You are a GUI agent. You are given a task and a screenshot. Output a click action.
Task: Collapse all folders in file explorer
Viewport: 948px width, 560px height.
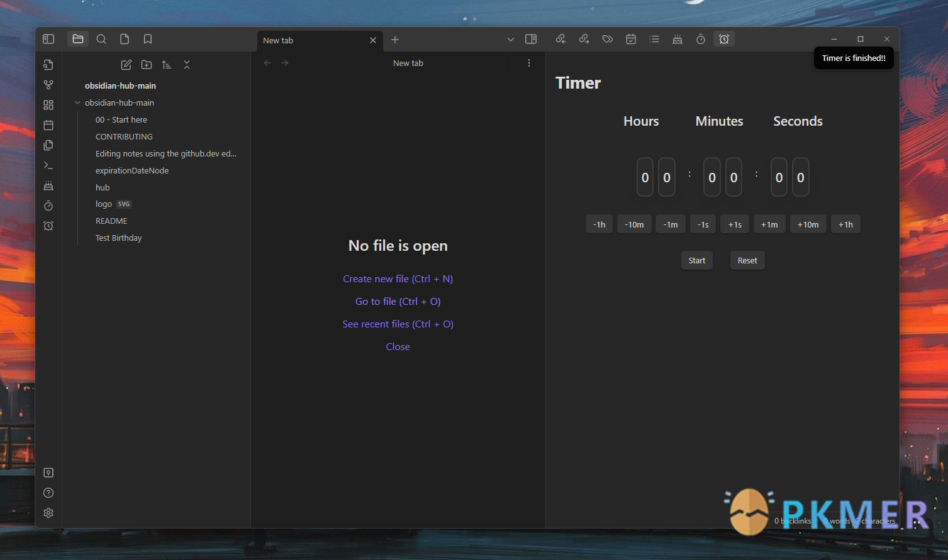coord(187,65)
